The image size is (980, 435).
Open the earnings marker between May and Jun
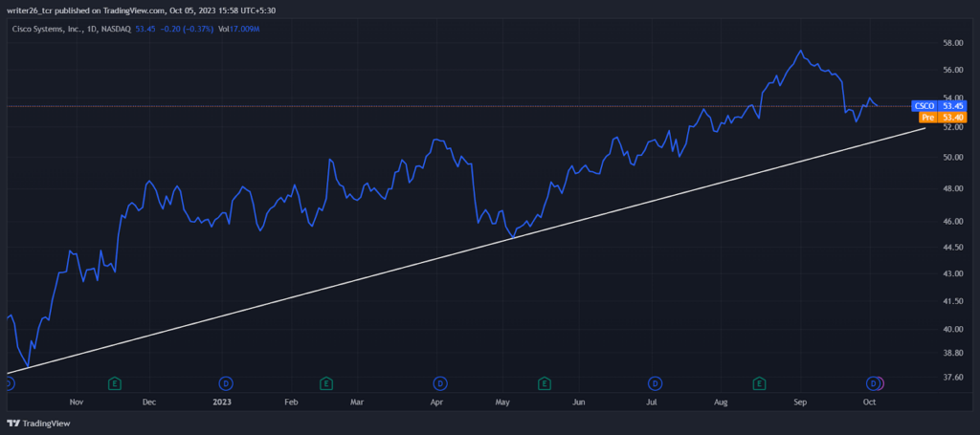(545, 382)
